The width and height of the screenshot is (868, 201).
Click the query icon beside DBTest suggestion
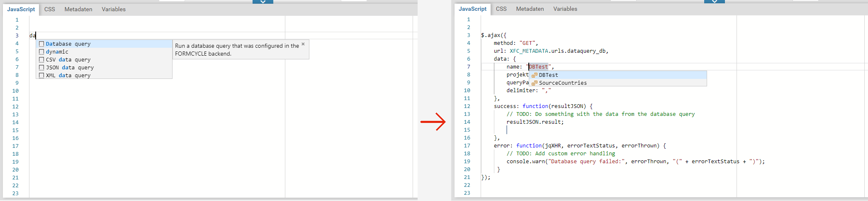point(534,75)
